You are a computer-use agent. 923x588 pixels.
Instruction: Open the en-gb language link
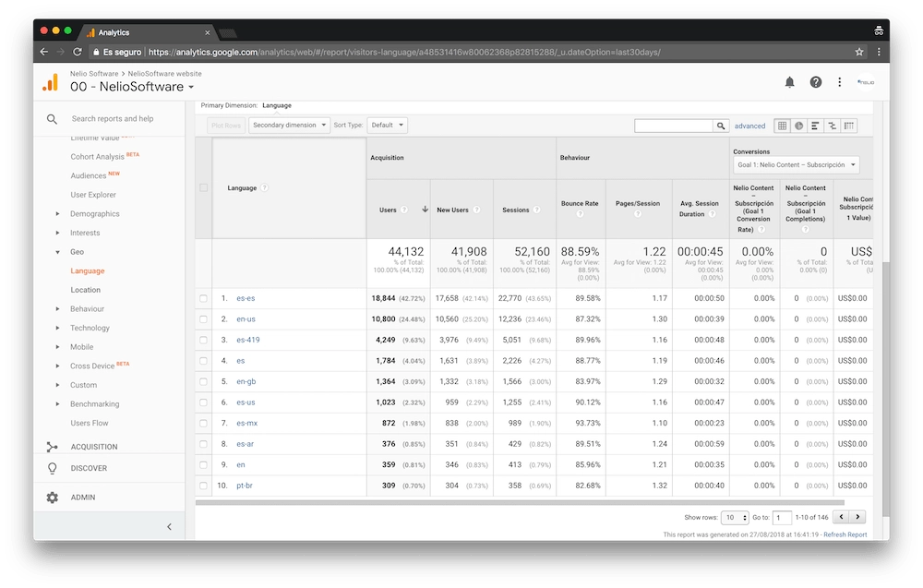tap(246, 381)
